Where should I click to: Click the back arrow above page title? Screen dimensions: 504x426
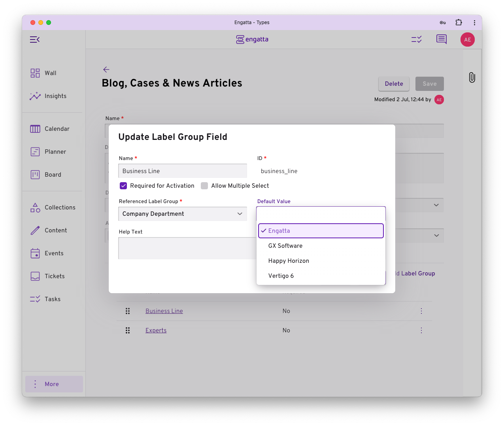(x=106, y=70)
